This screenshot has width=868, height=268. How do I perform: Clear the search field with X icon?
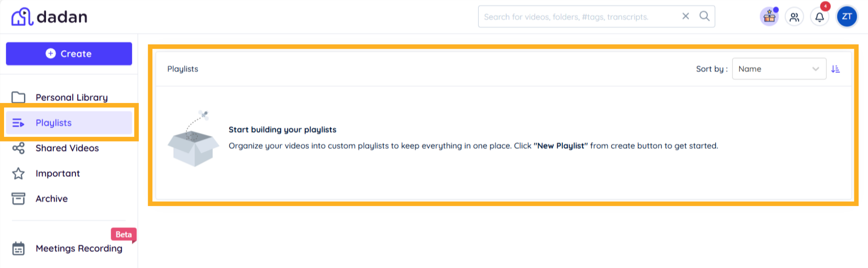coord(685,16)
